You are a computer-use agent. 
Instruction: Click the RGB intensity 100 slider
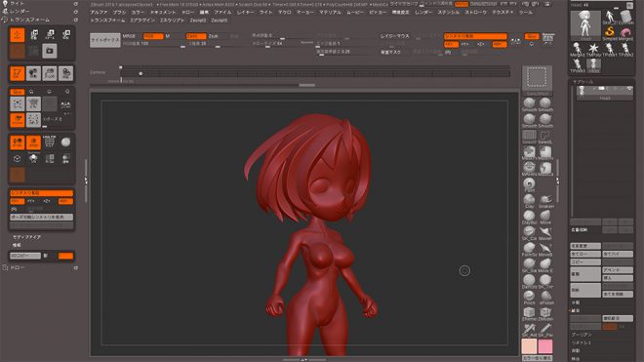(x=153, y=44)
